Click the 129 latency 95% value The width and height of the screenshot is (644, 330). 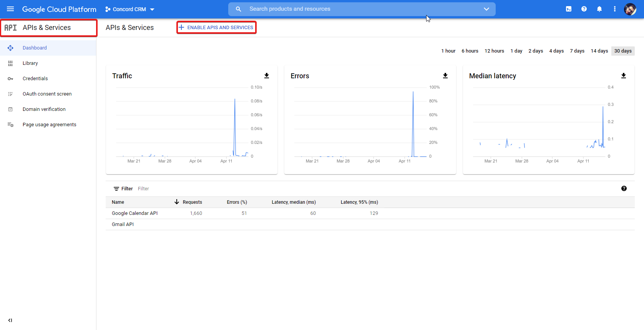pos(374,213)
